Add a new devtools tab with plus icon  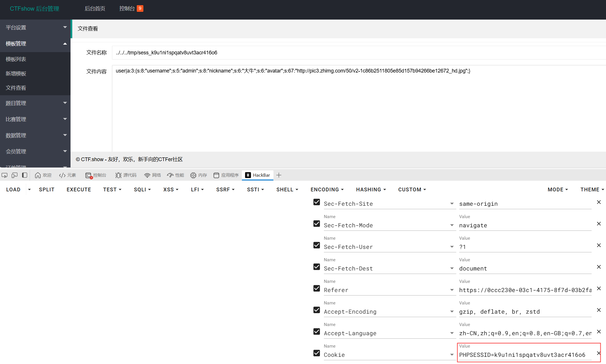tap(279, 175)
